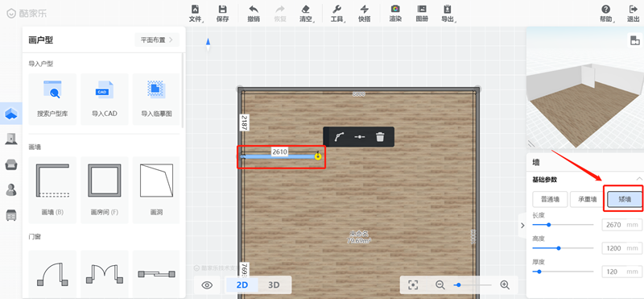Viewport: 644px width, 299px height.
Task: Delete selected wall with trash icon
Action: (x=380, y=137)
